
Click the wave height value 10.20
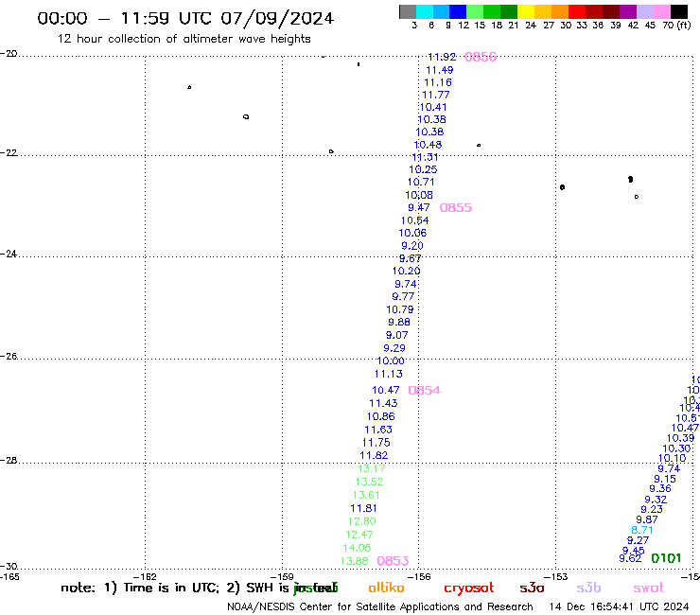point(406,272)
